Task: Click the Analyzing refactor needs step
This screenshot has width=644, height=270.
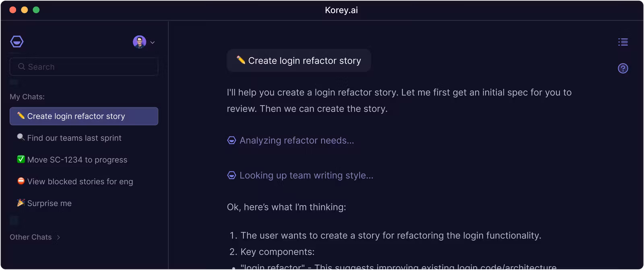Action: click(297, 140)
